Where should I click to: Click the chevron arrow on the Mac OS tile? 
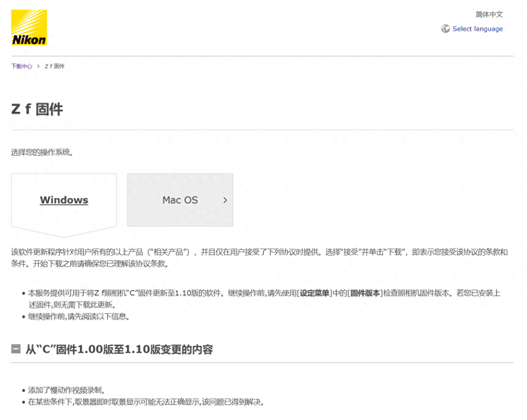pyautogui.click(x=225, y=200)
